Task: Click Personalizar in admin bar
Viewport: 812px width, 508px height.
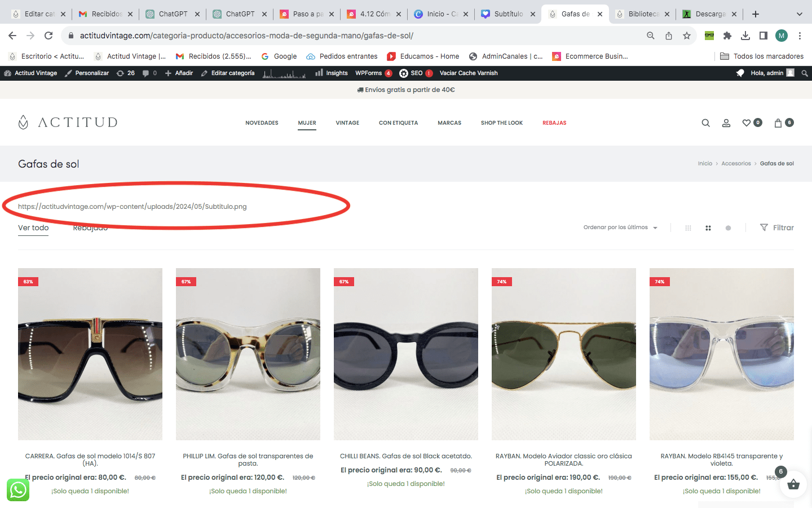Action: pos(87,73)
